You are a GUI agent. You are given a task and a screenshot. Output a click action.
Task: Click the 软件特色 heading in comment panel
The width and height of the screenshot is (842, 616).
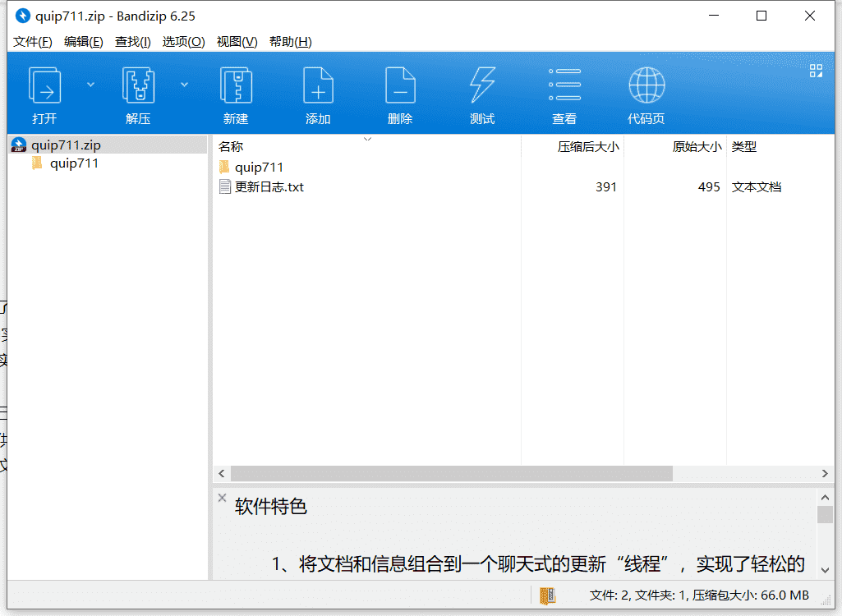pyautogui.click(x=270, y=507)
